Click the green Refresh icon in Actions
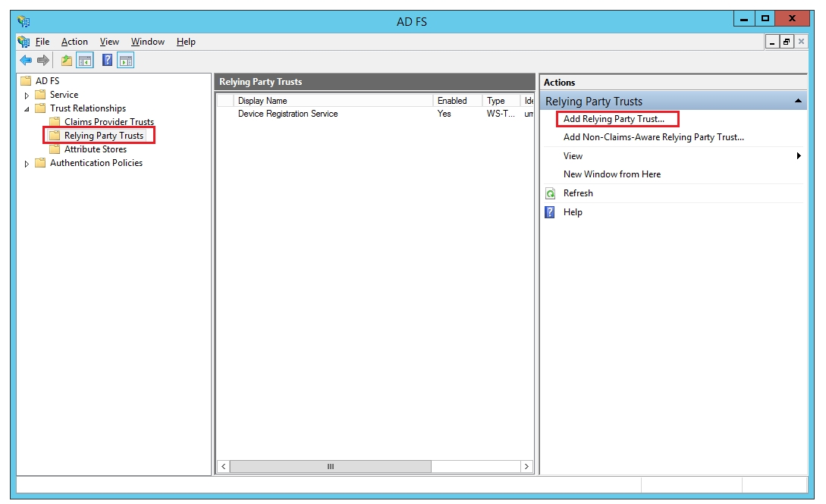Image resolution: width=826 pixels, height=504 pixels. pos(551,194)
